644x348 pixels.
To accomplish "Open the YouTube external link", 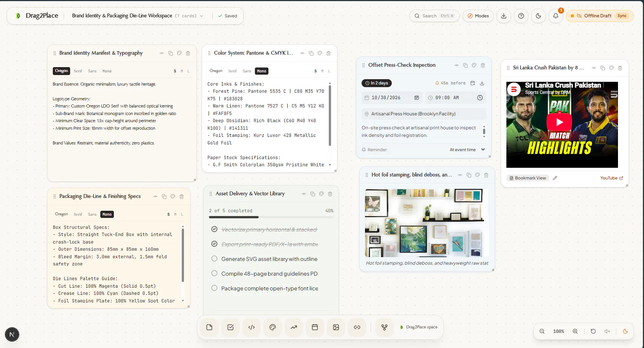I will tap(612, 178).
